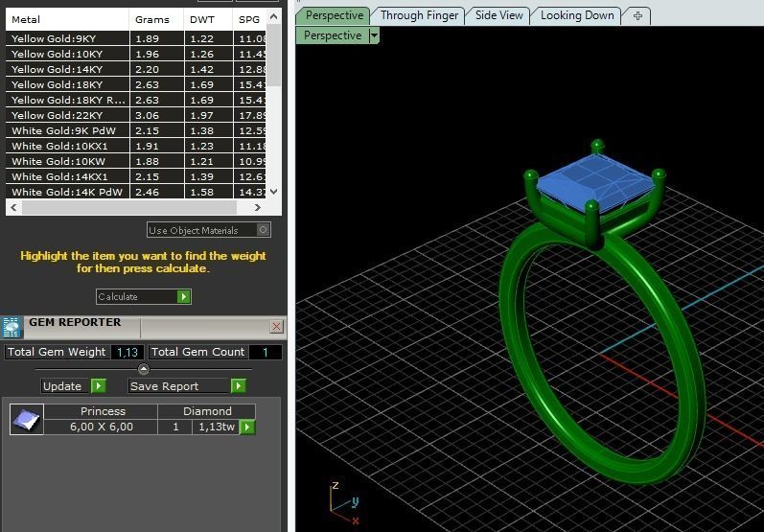Click the 3.06 grams cell
The width and height of the screenshot is (764, 532).
pos(157,115)
